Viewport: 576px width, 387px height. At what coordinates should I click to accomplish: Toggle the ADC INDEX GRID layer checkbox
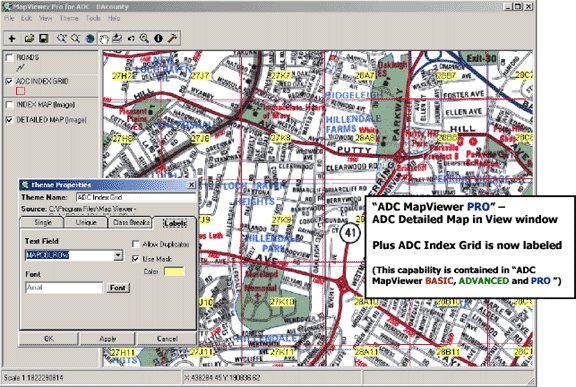[x=9, y=82]
